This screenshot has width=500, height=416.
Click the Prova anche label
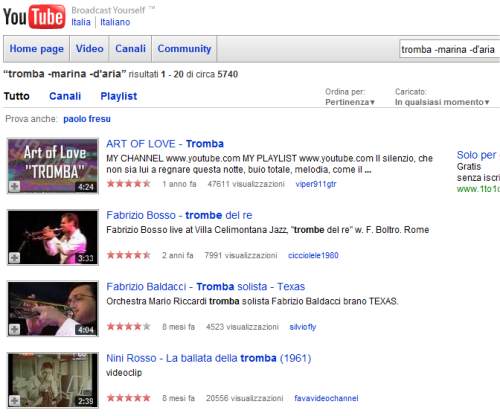click(x=31, y=119)
